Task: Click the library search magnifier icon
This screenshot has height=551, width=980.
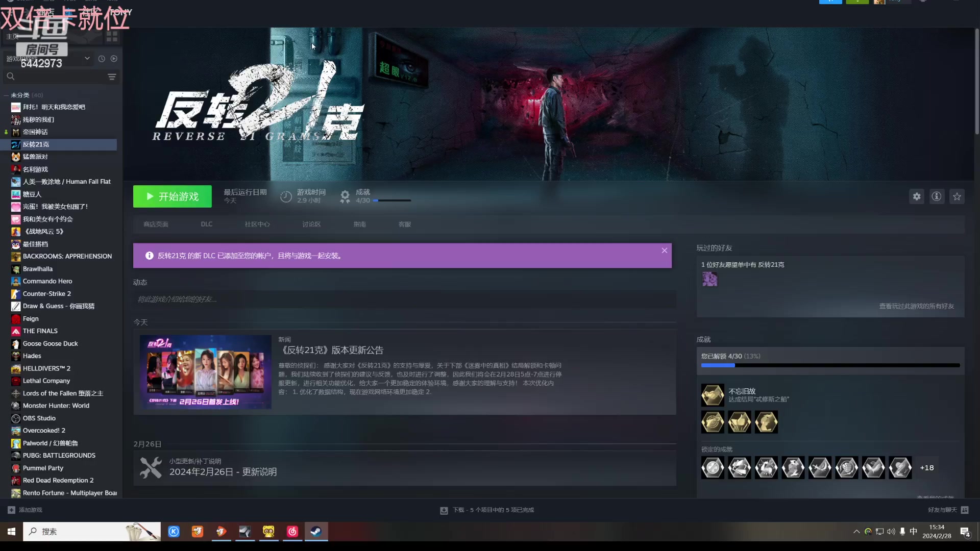Action: coord(11,77)
